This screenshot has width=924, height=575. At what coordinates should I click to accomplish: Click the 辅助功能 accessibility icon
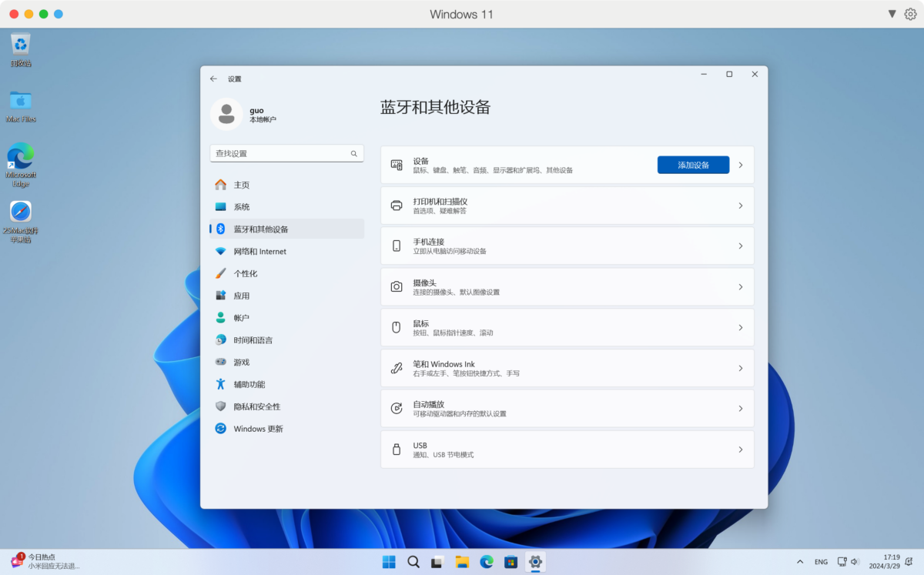click(x=221, y=384)
